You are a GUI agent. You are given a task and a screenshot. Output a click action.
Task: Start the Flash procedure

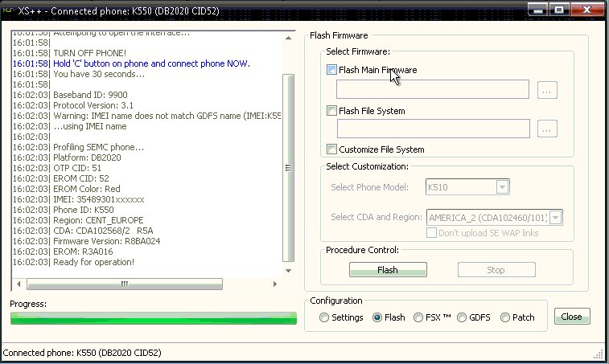(x=388, y=270)
